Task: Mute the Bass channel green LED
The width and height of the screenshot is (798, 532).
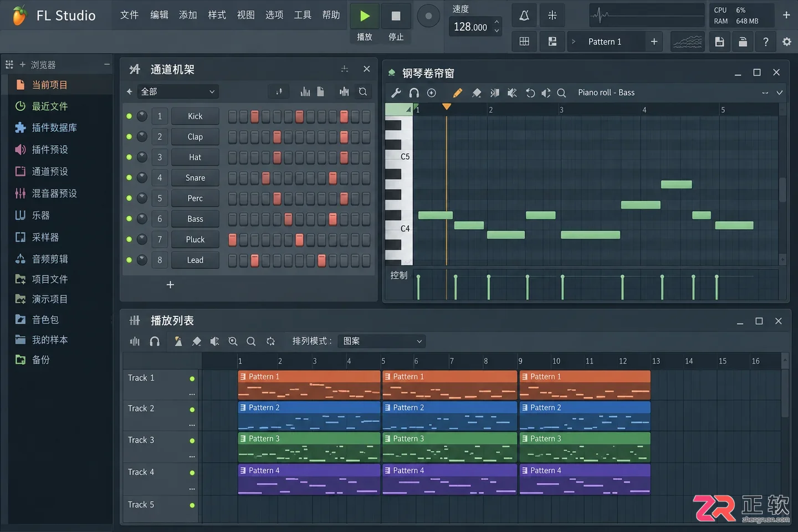Action: (x=129, y=219)
